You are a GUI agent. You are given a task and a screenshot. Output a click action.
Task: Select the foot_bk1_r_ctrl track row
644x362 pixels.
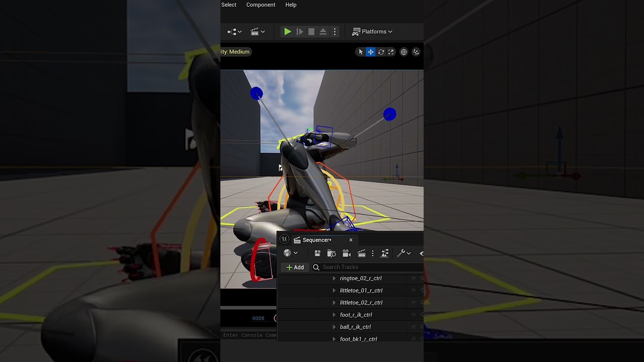(x=351, y=338)
